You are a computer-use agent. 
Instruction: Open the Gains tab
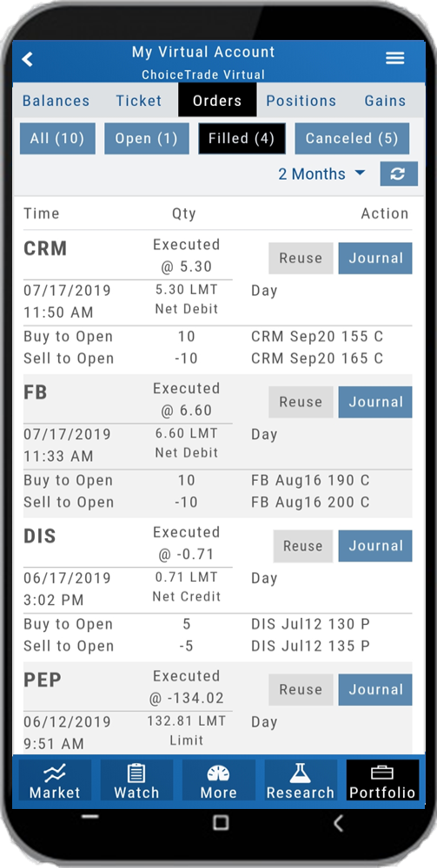pos(385,101)
